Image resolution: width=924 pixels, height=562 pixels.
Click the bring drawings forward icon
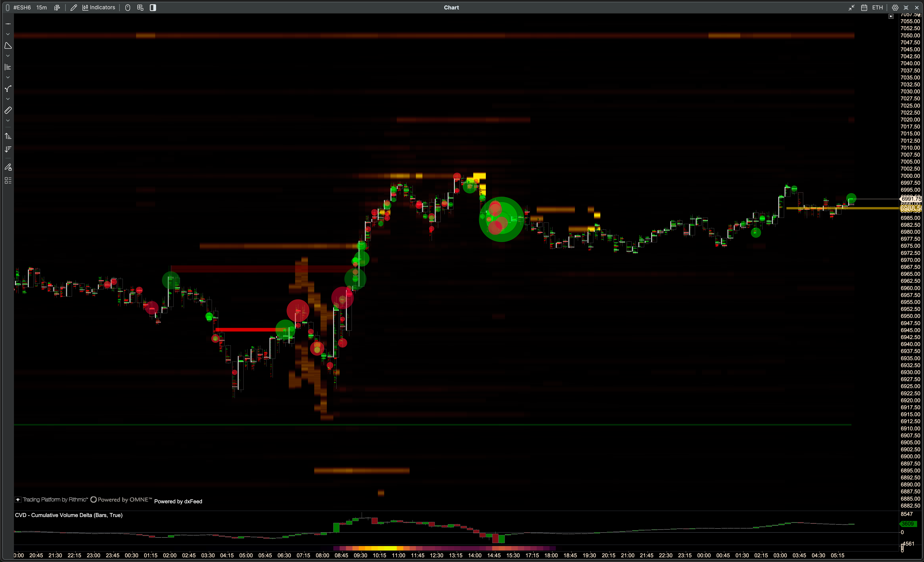point(8,136)
